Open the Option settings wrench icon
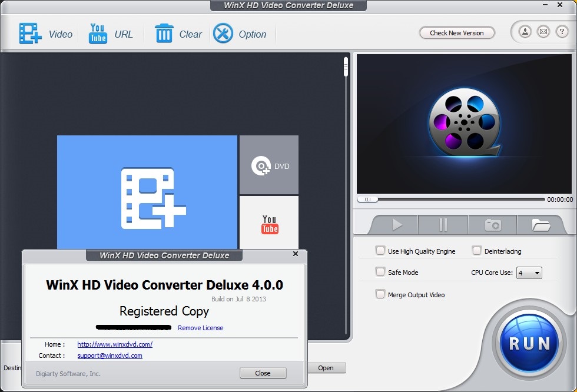Screen dimensions: 577x392 pyautogui.click(x=223, y=33)
